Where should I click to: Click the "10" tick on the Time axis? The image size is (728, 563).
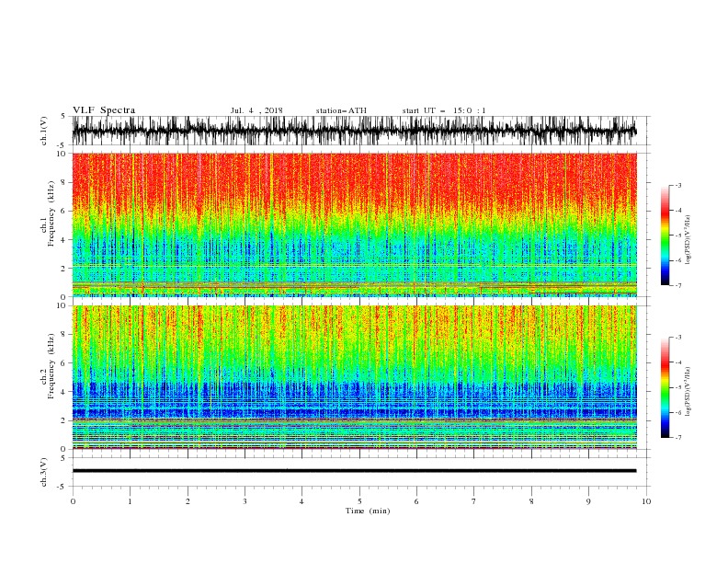(646, 501)
